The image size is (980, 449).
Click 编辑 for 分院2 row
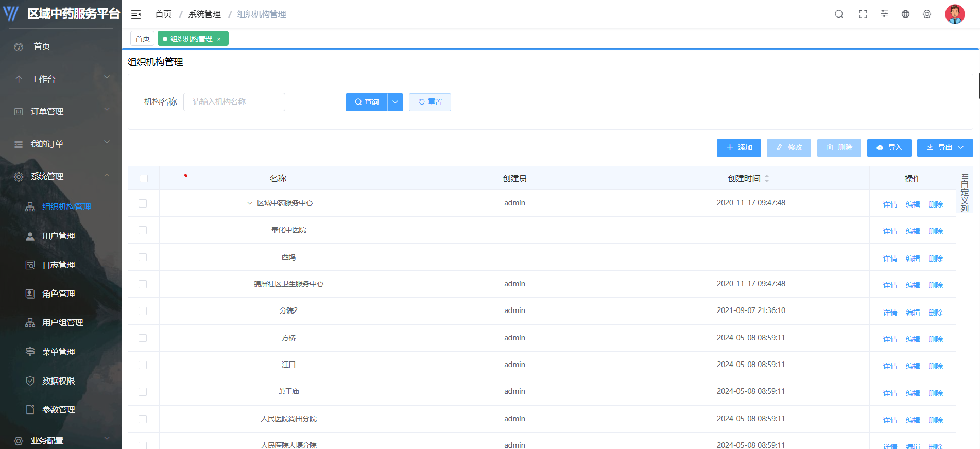tap(913, 313)
